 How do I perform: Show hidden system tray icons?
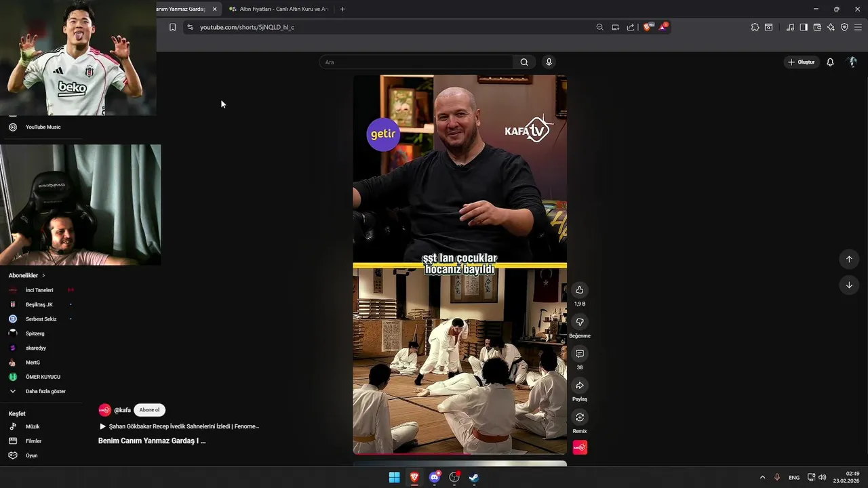click(x=762, y=477)
